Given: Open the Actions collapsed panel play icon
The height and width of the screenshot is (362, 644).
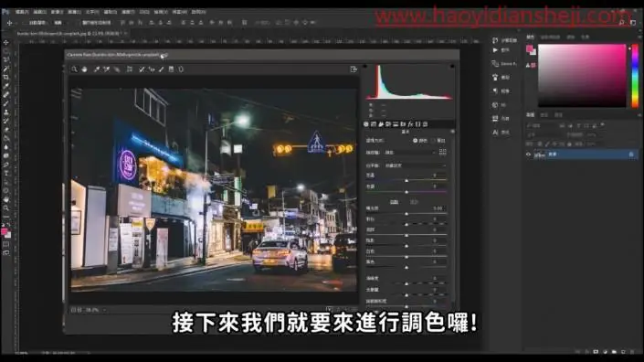Looking at the screenshot, I should [x=495, y=49].
